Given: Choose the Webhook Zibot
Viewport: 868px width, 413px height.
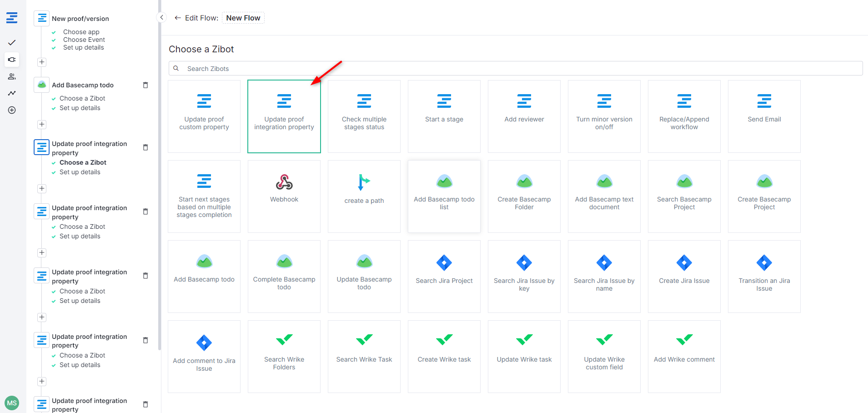Looking at the screenshot, I should tap(284, 196).
